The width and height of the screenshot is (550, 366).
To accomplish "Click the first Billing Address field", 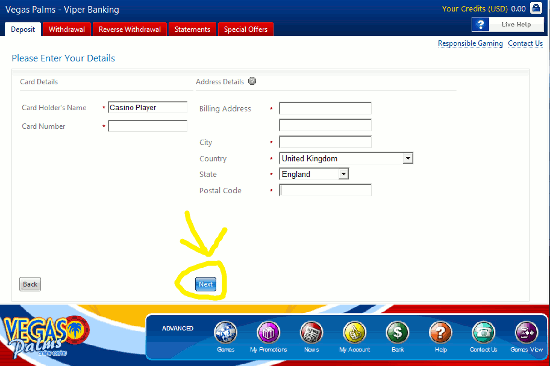I will click(325, 108).
